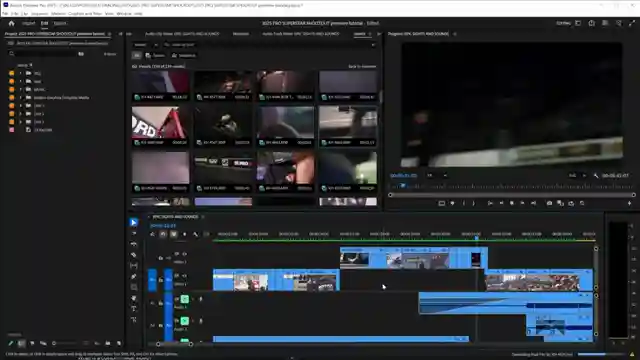The image size is (640, 360).
Task: Maximize video output icon at top right
Action: [x=632, y=23]
